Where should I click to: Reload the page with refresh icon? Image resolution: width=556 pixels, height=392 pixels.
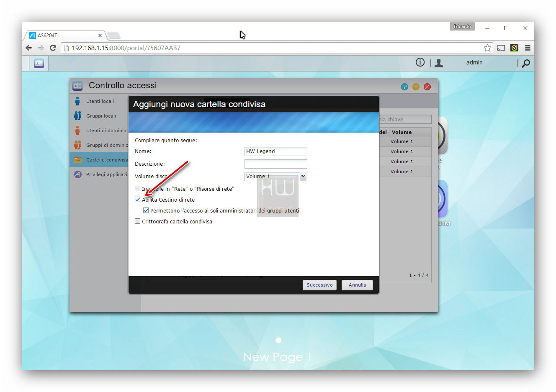[x=53, y=48]
